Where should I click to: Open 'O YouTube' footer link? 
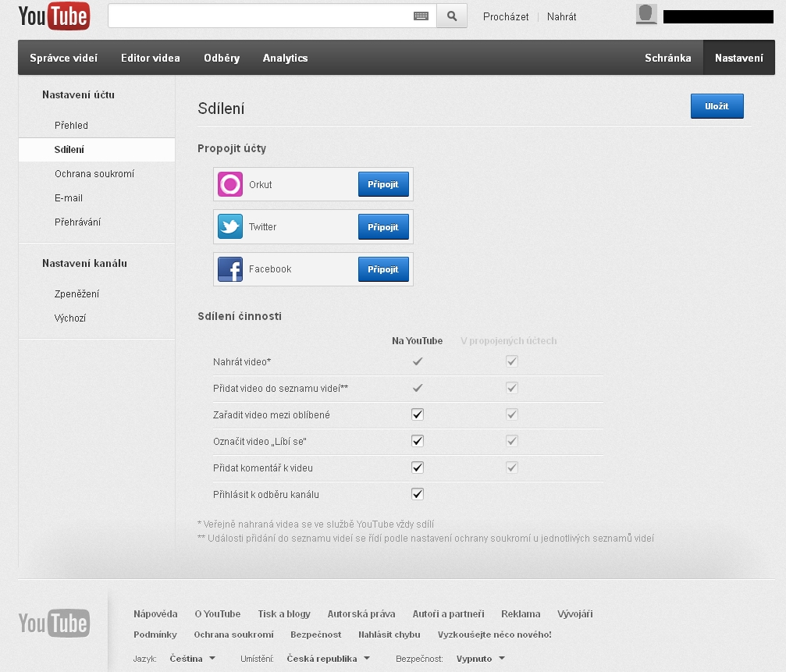(218, 614)
